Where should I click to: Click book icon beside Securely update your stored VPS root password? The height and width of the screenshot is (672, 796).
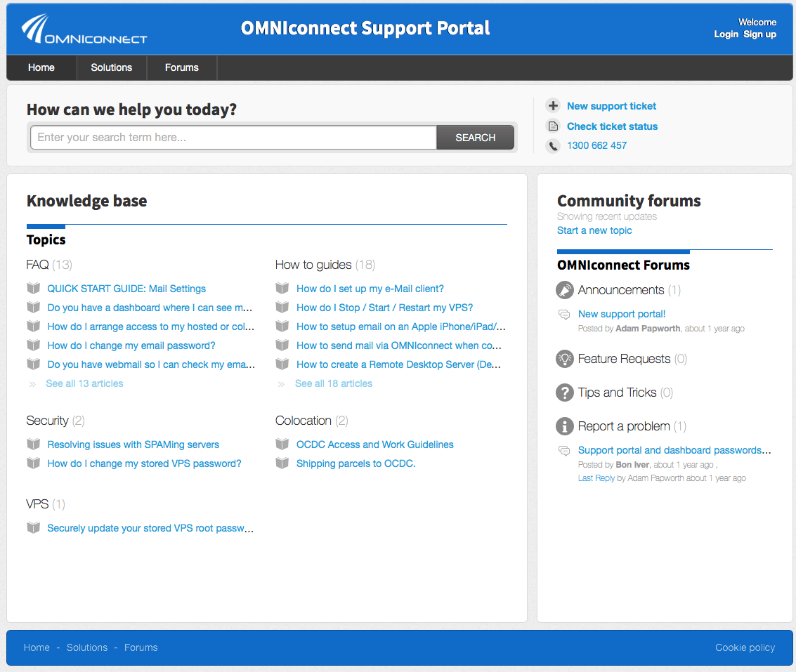pyautogui.click(x=34, y=528)
